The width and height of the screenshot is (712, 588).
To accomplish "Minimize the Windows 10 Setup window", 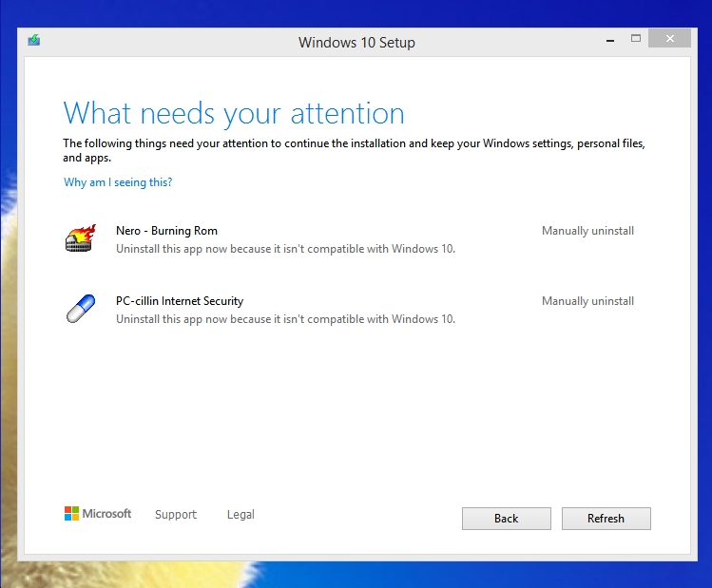I will point(610,40).
